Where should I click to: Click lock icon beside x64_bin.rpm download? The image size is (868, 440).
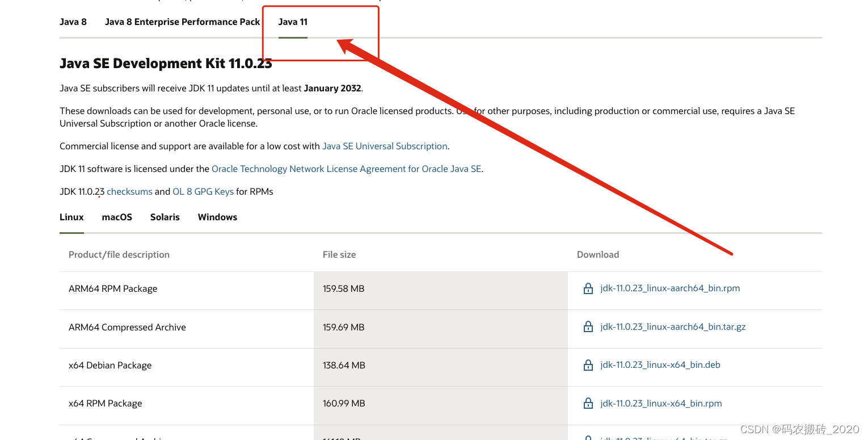(588, 404)
